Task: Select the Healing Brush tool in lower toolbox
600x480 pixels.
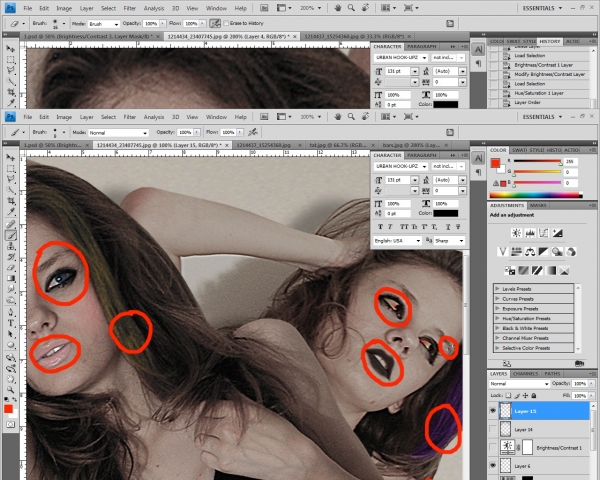Action: (x=11, y=225)
